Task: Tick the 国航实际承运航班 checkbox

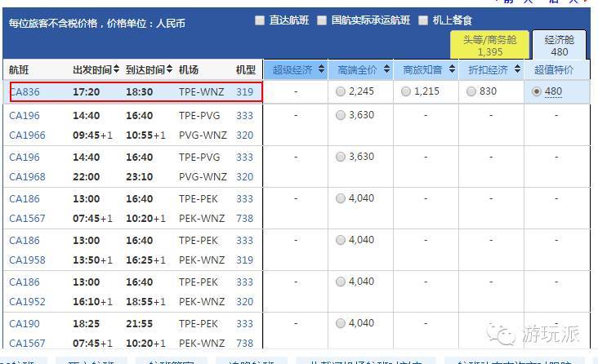Action: (x=322, y=20)
